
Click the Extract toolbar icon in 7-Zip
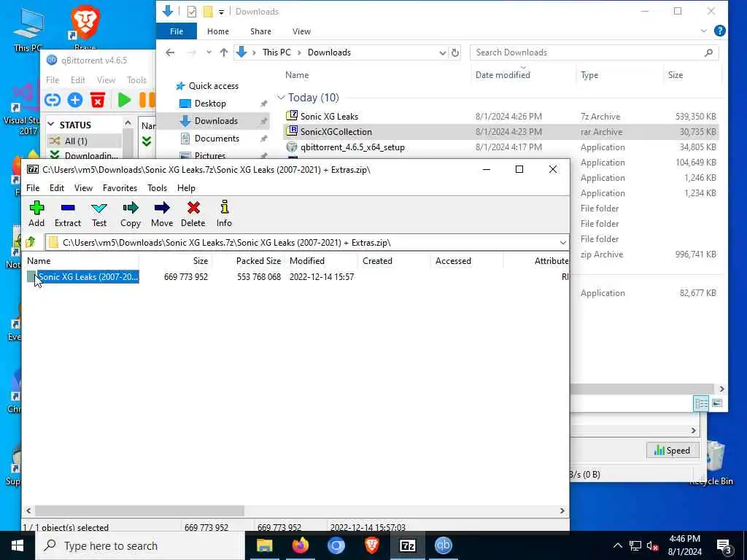(68, 214)
